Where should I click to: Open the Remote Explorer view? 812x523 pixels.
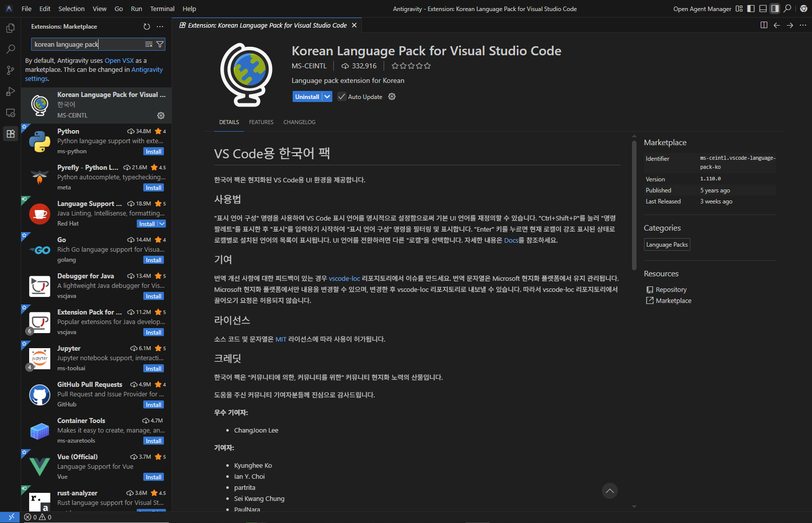pyautogui.click(x=10, y=113)
